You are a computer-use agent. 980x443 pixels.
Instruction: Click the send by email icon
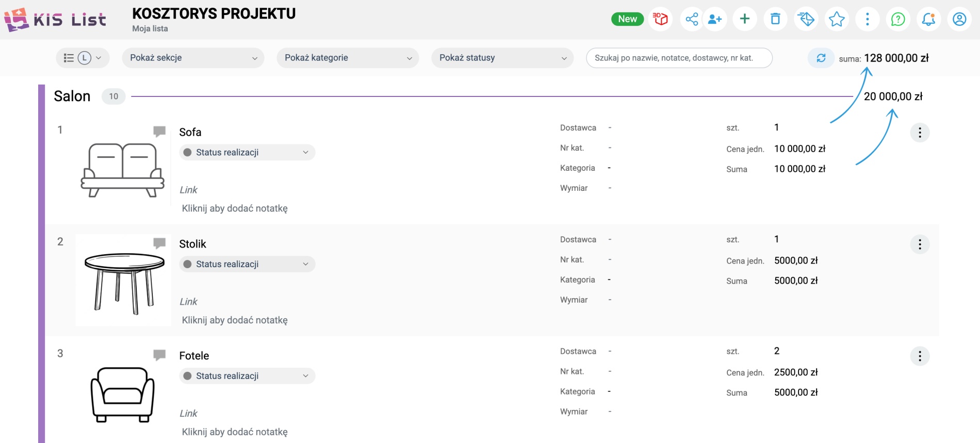(x=806, y=19)
